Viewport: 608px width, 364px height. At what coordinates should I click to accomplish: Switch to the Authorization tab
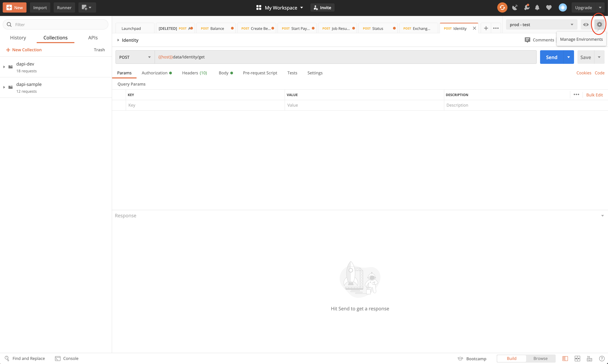(155, 73)
